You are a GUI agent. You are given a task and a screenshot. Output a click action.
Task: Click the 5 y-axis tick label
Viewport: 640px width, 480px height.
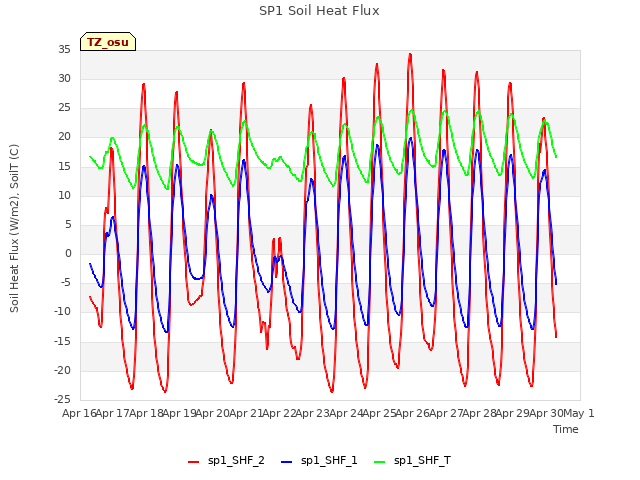click(68, 224)
